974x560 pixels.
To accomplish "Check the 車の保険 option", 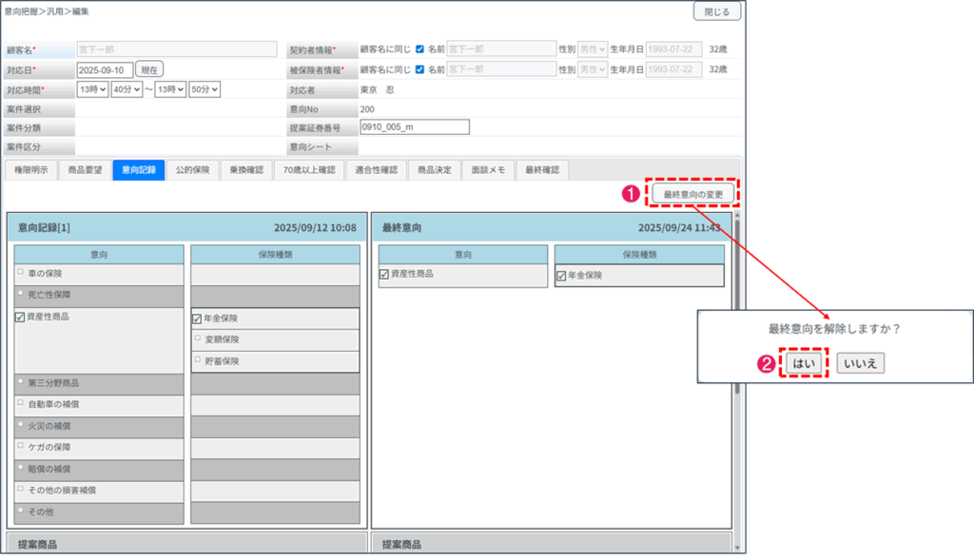I will tap(20, 273).
